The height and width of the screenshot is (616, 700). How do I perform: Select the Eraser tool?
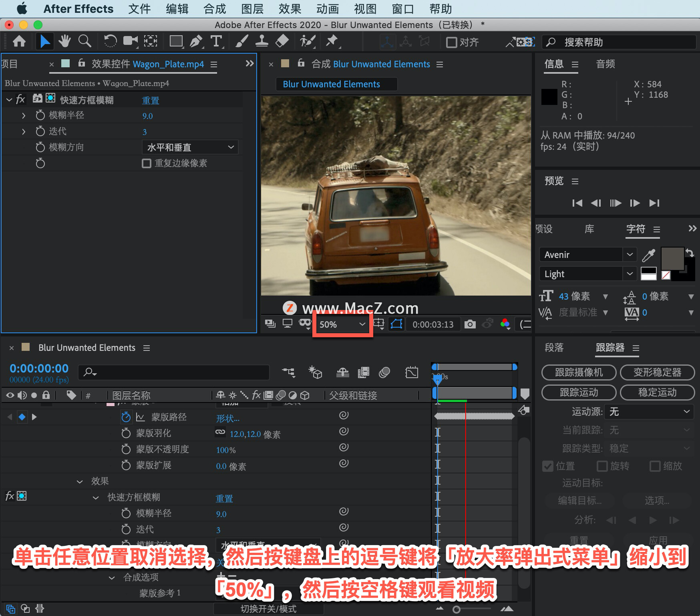coord(282,41)
